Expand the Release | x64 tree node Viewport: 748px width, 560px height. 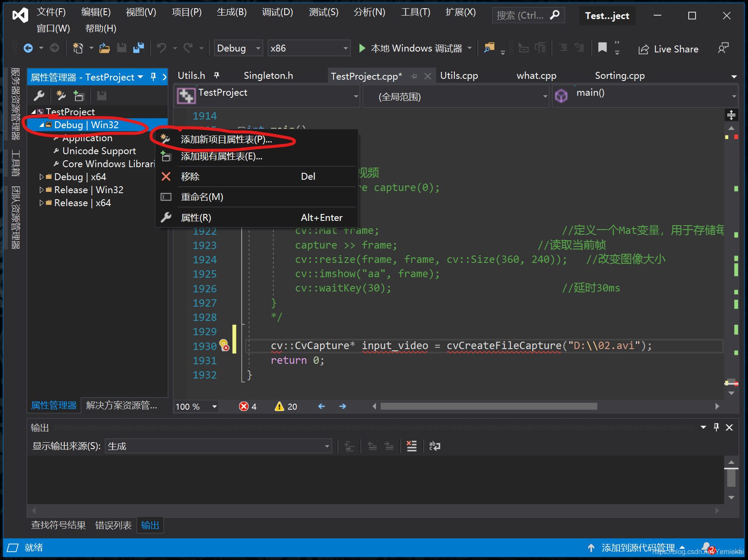(42, 203)
